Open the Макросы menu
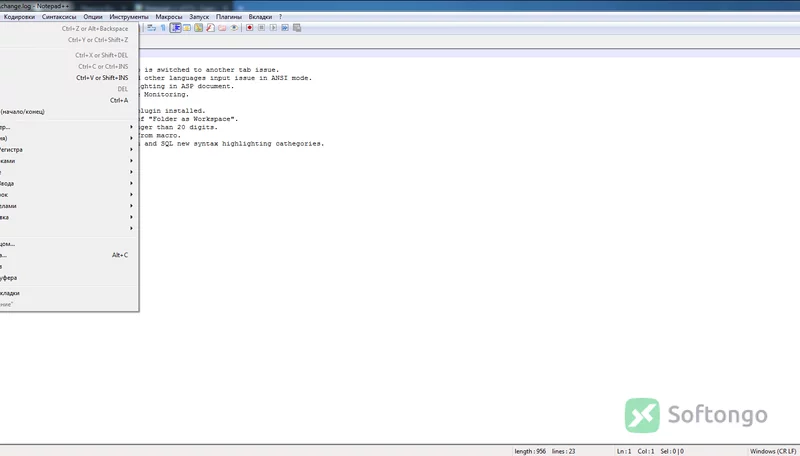The height and width of the screenshot is (456, 800). (x=168, y=17)
